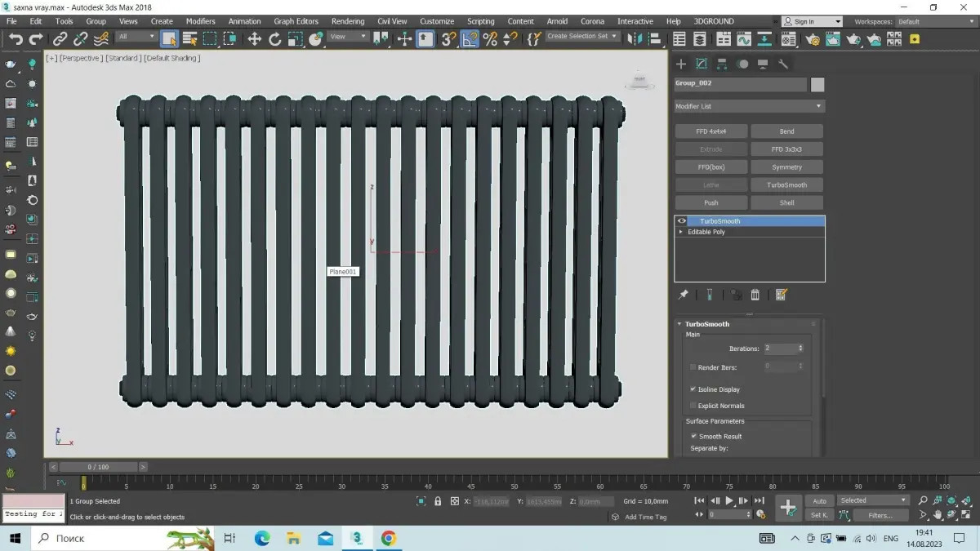Click the Iterations value field
Image resolution: width=980 pixels, height=551 pixels.
(780, 349)
